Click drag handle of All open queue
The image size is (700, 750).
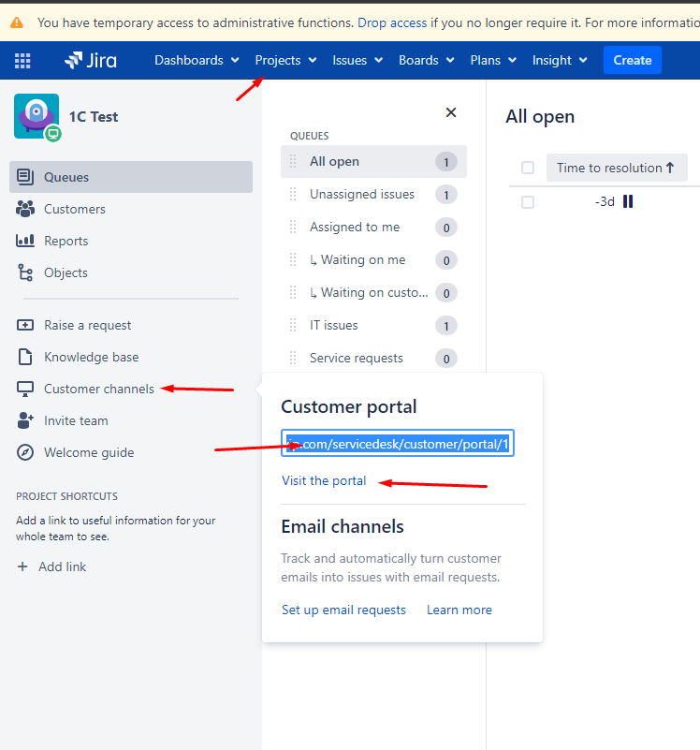pos(293,162)
